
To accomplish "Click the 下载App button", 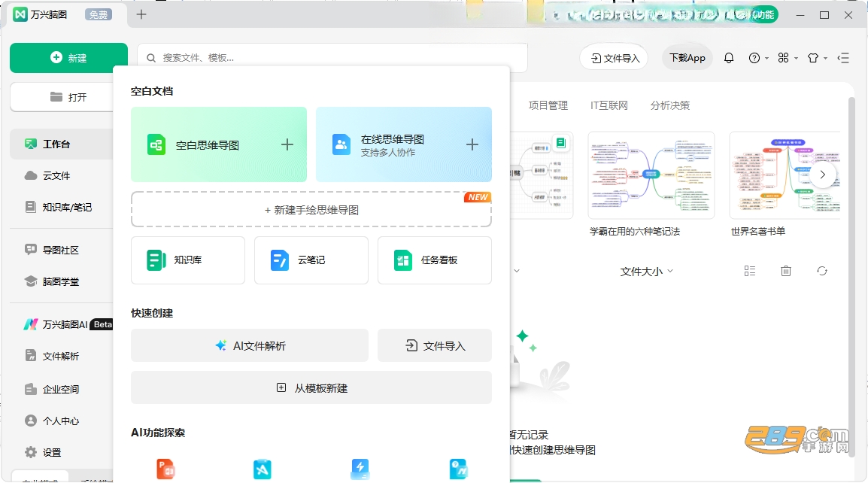I will (x=687, y=58).
